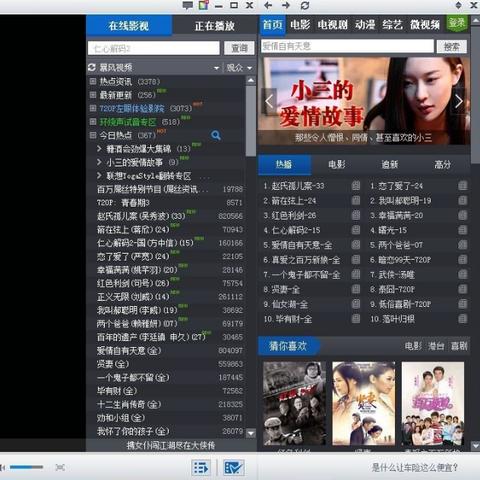Open the 是什么让车险这么便宜 link

pos(415,467)
